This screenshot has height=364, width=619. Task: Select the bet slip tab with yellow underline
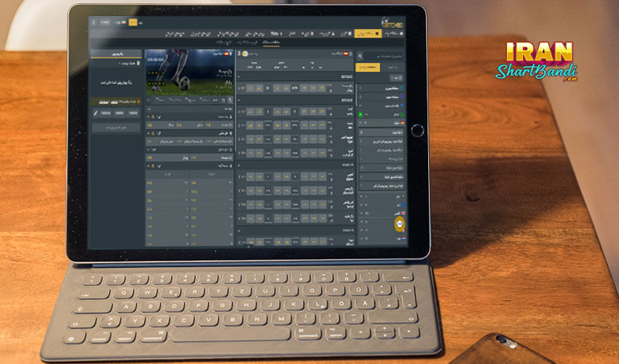pos(116,54)
